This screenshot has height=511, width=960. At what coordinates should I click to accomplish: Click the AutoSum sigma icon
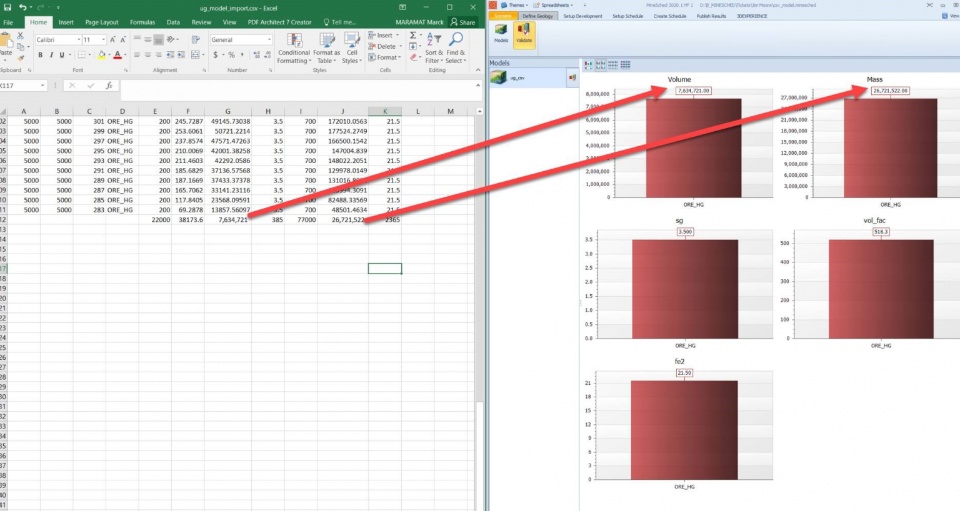tap(413, 34)
